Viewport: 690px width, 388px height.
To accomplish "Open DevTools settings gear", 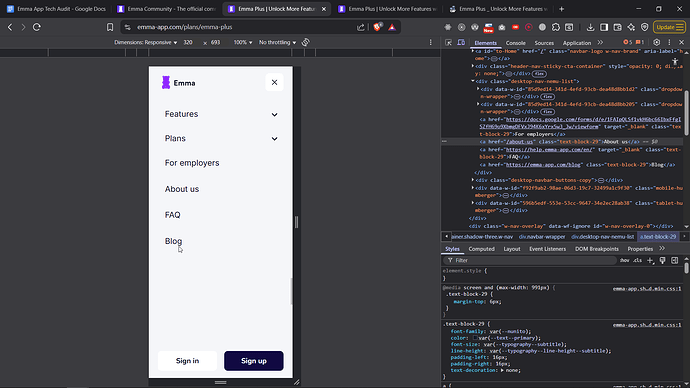I will click(656, 42).
